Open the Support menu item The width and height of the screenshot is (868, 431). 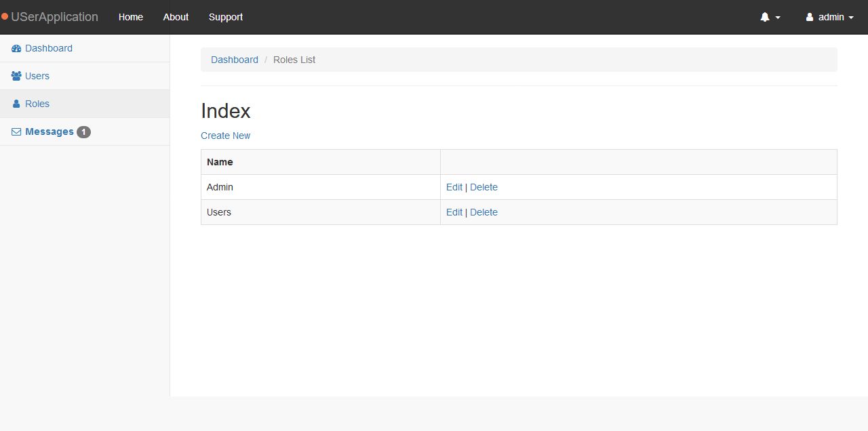(226, 17)
